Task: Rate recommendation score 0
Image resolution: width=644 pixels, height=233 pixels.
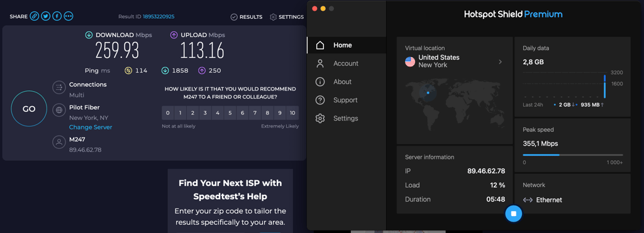Action: point(167,113)
